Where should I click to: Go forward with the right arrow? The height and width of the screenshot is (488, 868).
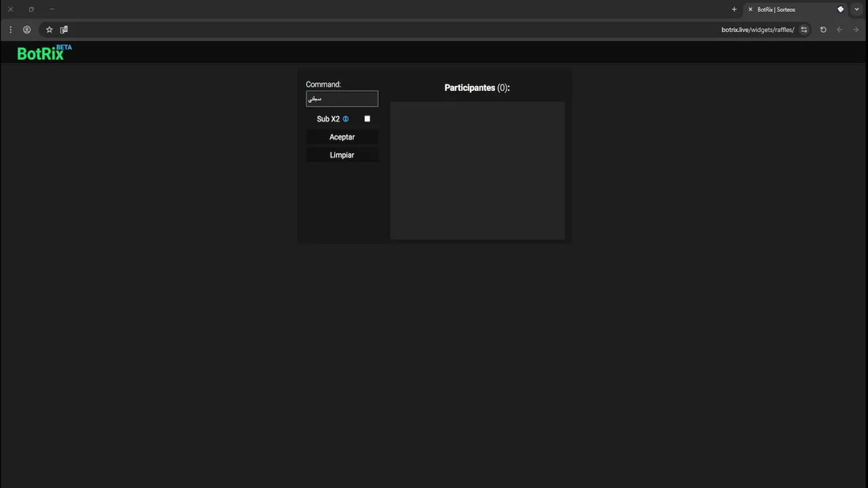[x=856, y=30]
